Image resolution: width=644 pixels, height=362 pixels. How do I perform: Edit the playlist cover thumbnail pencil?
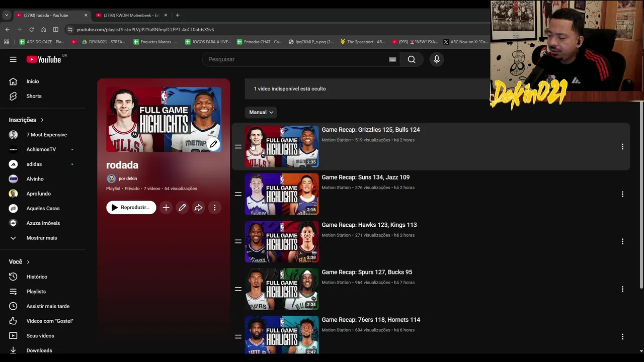(x=213, y=144)
